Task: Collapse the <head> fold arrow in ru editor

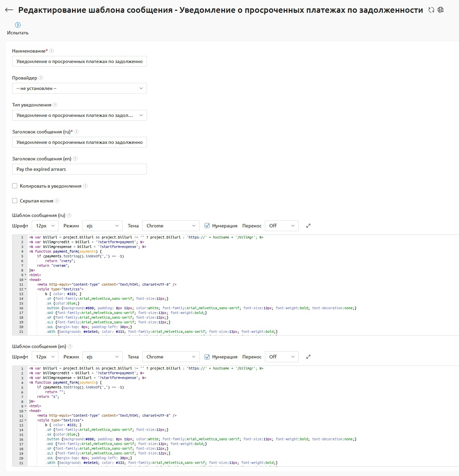Action: pos(25,280)
